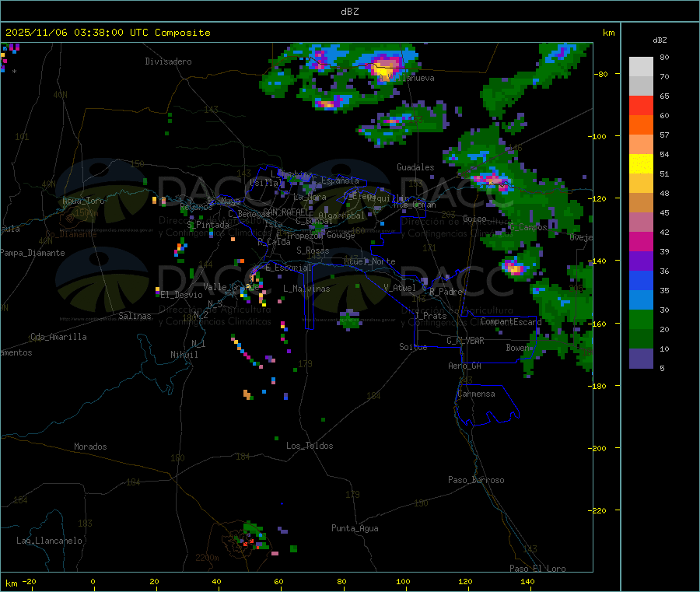
Task: Click the Lag.Llancanelo label
Action: point(50,541)
